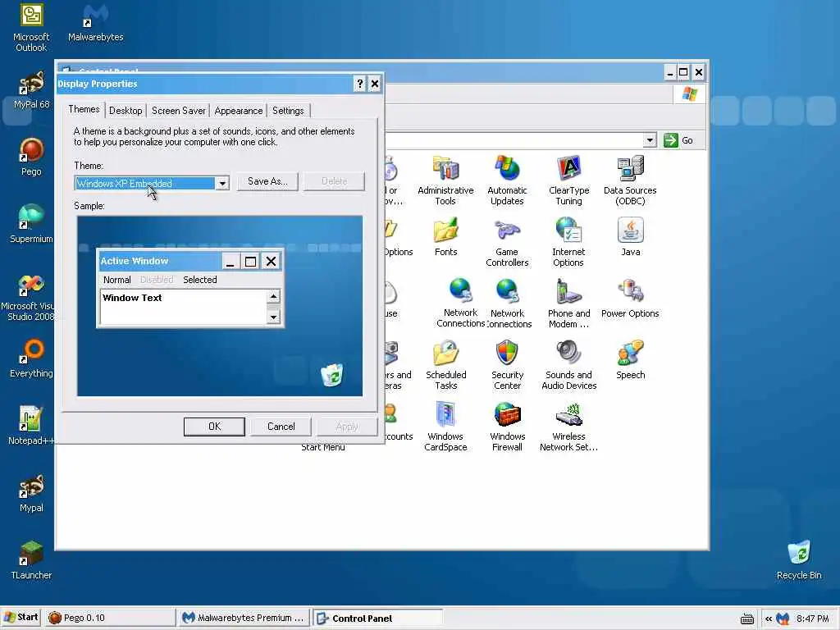Click the on-screen keyboard tray icon
840x630 pixels.
point(747,619)
